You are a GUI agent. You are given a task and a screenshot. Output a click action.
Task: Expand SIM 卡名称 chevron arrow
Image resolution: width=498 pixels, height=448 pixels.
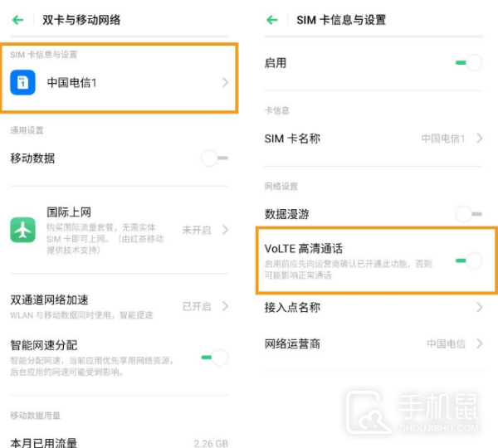click(480, 139)
